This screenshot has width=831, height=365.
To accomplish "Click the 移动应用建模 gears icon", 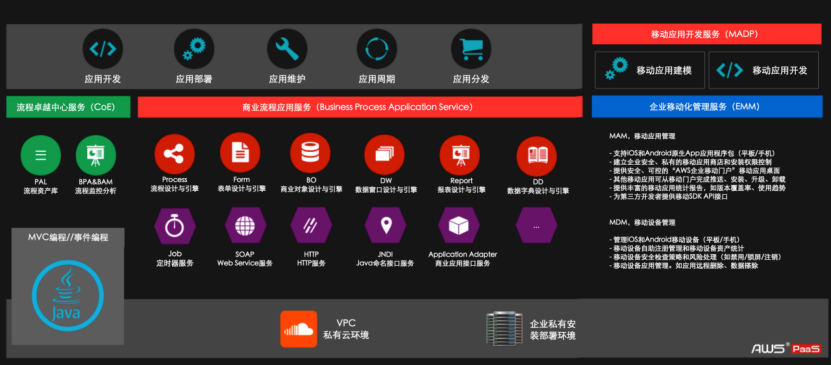I will pos(616,69).
